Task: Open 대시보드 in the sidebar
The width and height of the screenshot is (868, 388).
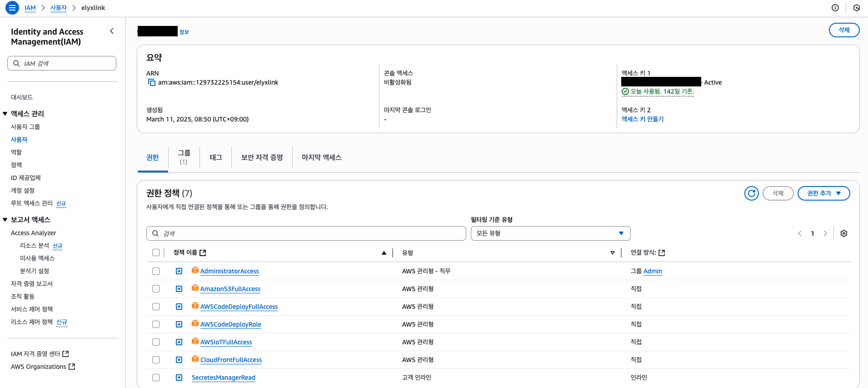Action: pos(22,97)
